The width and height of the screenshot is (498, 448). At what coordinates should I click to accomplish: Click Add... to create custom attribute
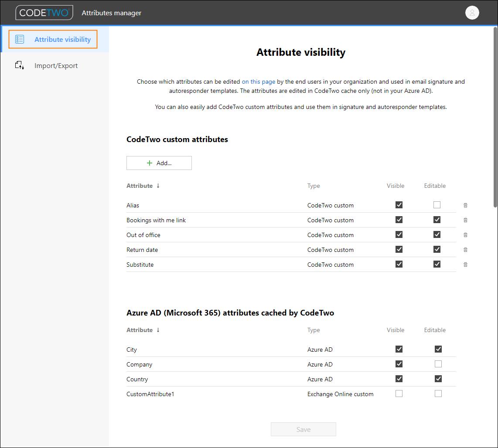coord(159,163)
